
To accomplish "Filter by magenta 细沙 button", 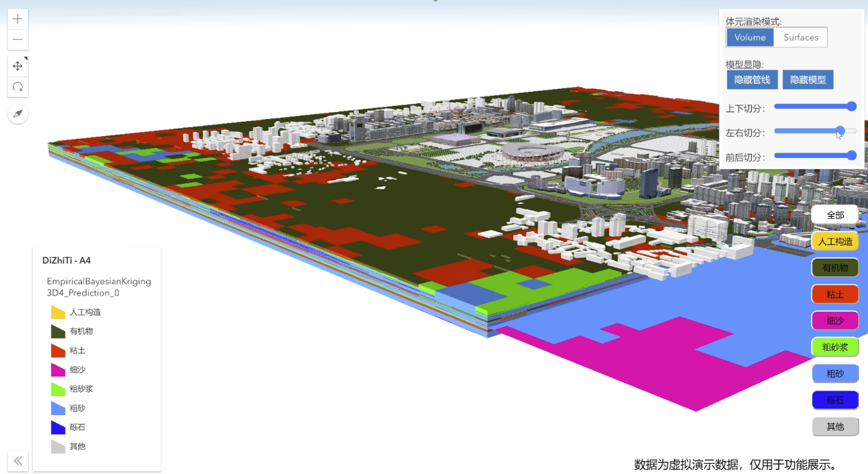I will tap(835, 320).
